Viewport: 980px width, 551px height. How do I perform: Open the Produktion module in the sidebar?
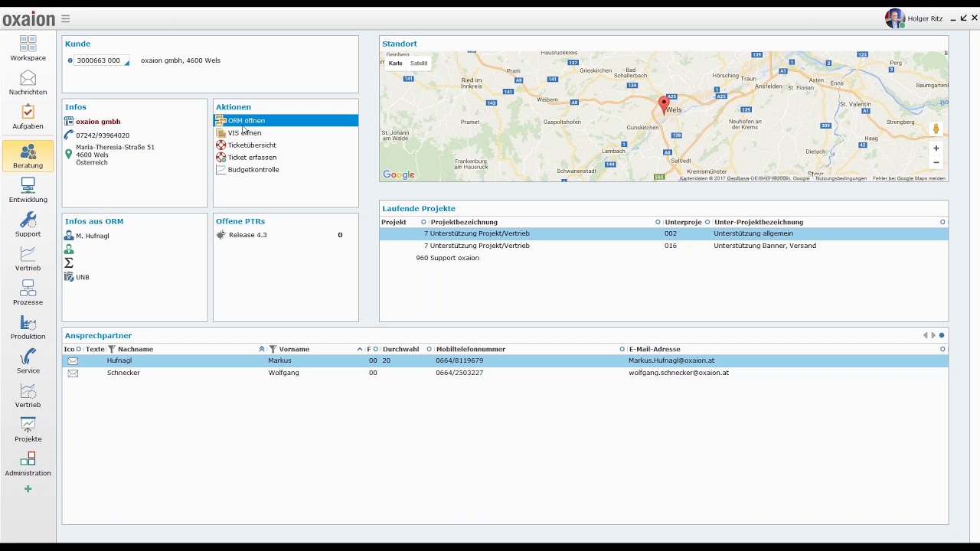[x=28, y=328]
